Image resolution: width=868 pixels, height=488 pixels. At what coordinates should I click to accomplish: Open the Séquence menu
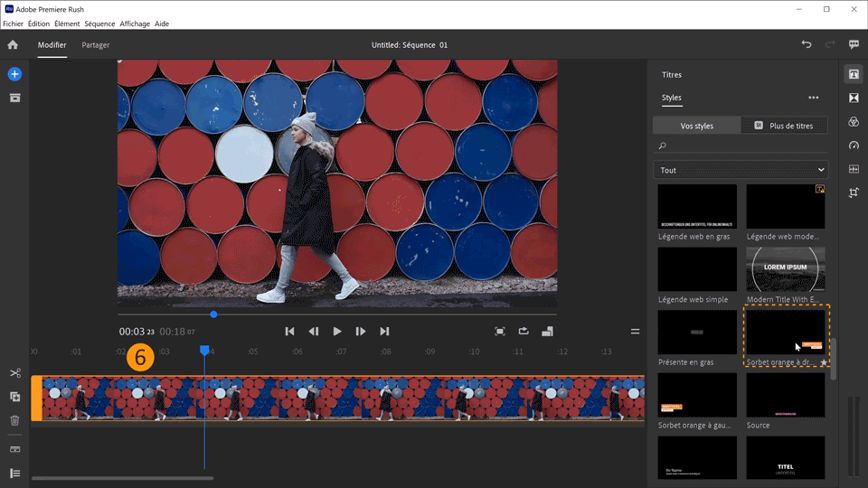[x=99, y=23]
